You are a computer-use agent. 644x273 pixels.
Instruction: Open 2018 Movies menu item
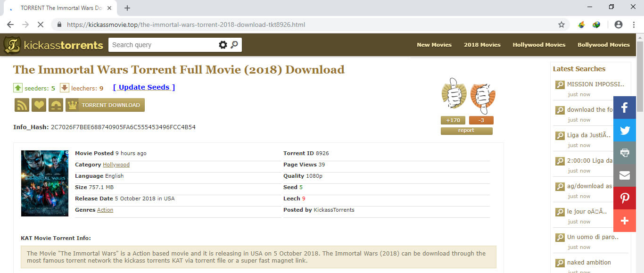tap(482, 45)
